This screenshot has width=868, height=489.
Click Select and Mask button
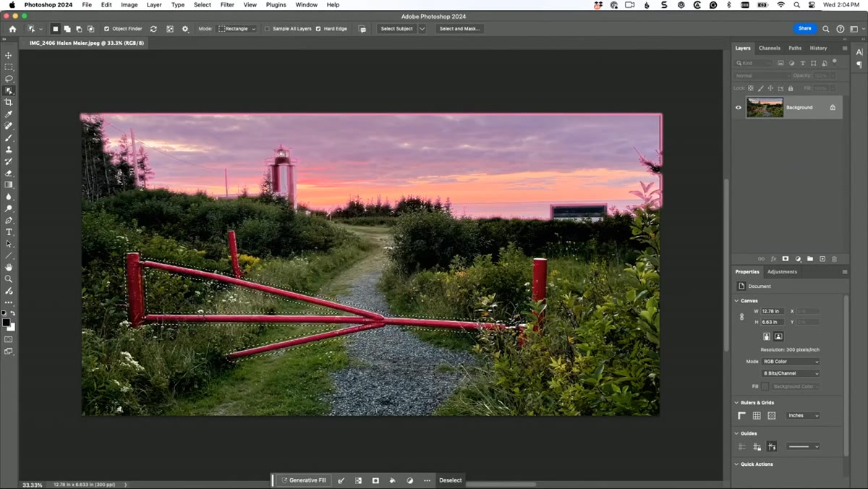click(459, 29)
